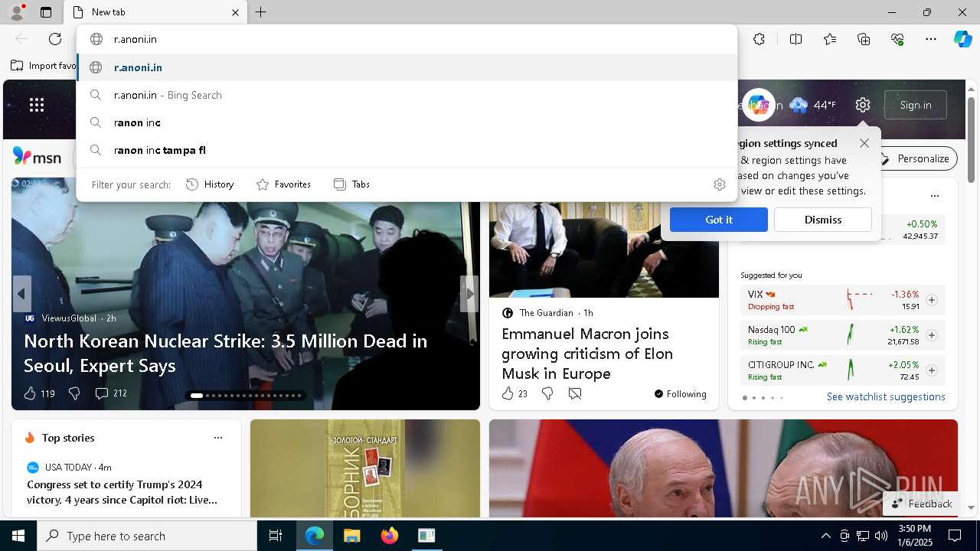Filter search by Favorites
The height and width of the screenshot is (551, 980).
[x=283, y=184]
